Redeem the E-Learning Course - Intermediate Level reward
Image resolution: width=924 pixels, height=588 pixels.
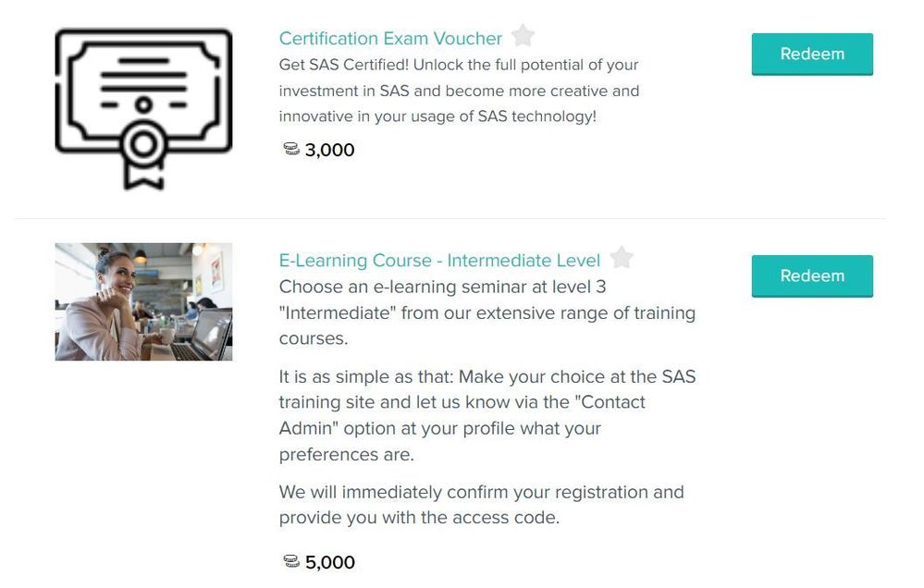tap(811, 276)
